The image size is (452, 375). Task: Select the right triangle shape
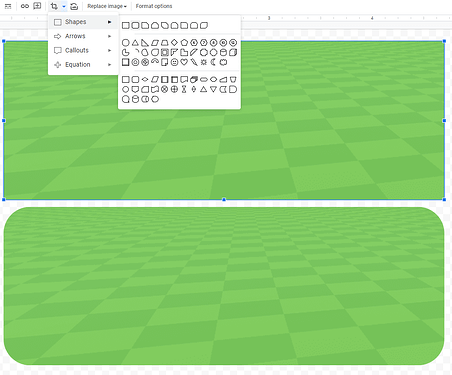[x=145, y=43]
